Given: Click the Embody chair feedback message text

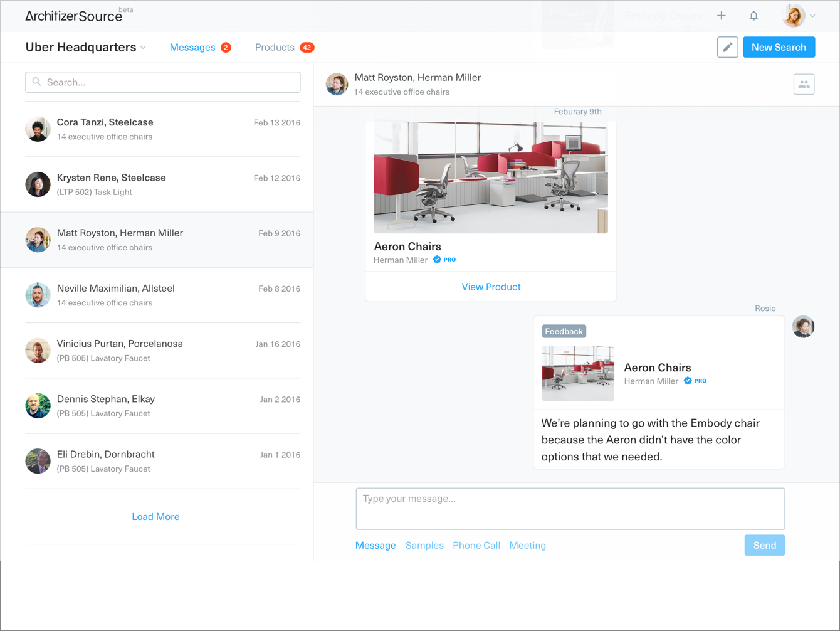Looking at the screenshot, I should coord(651,440).
